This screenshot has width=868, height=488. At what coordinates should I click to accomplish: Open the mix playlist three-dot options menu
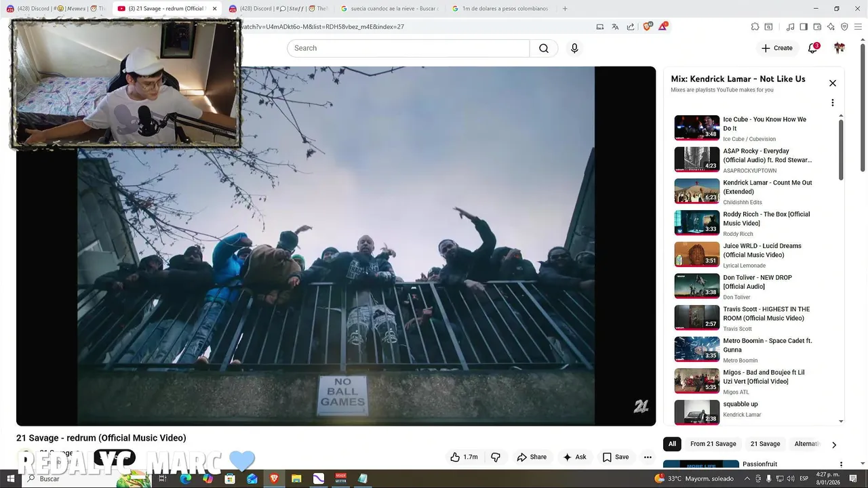click(833, 103)
